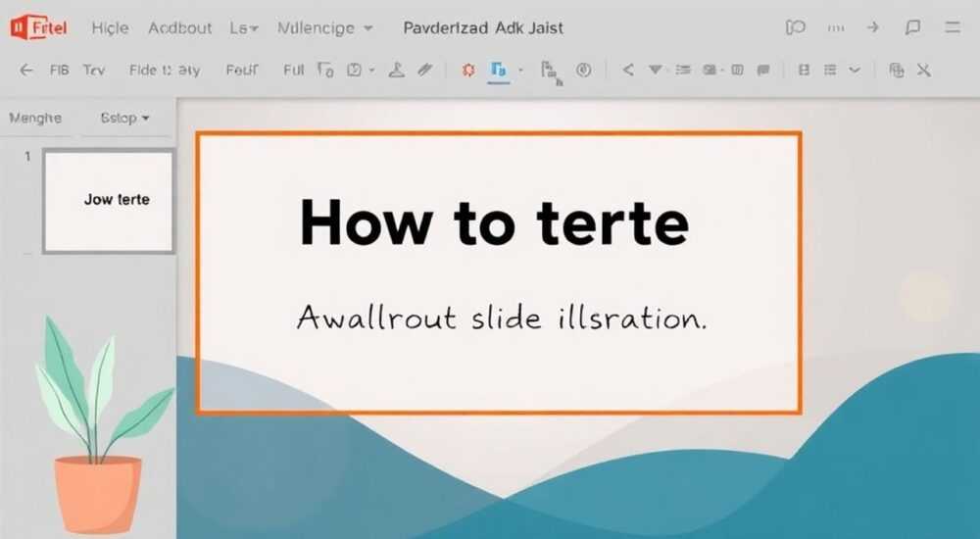Click the circular clock-like toolbar icon

[x=583, y=70]
